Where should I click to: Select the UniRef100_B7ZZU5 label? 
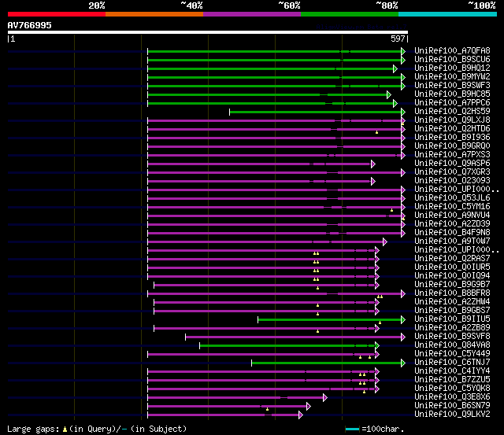(452, 380)
